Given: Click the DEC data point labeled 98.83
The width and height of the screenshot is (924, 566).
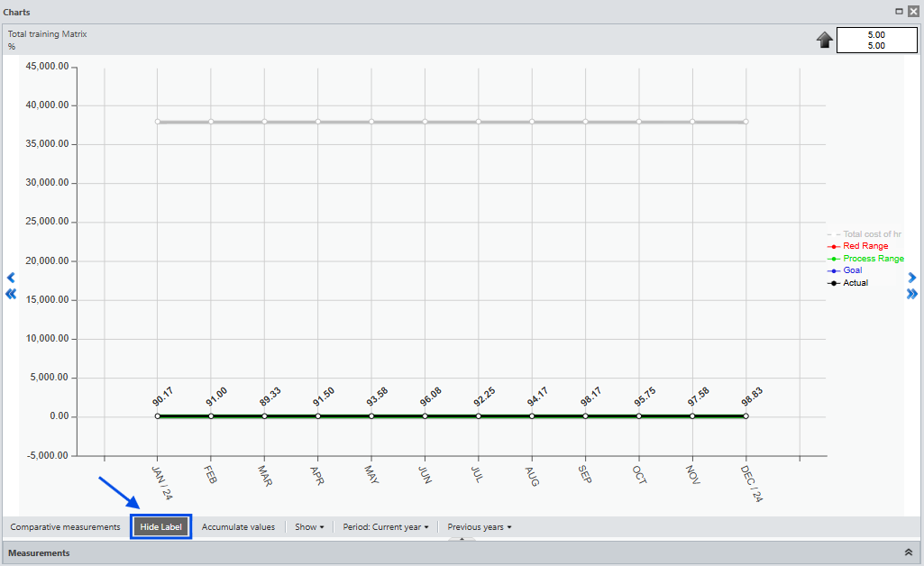Looking at the screenshot, I should [x=746, y=416].
